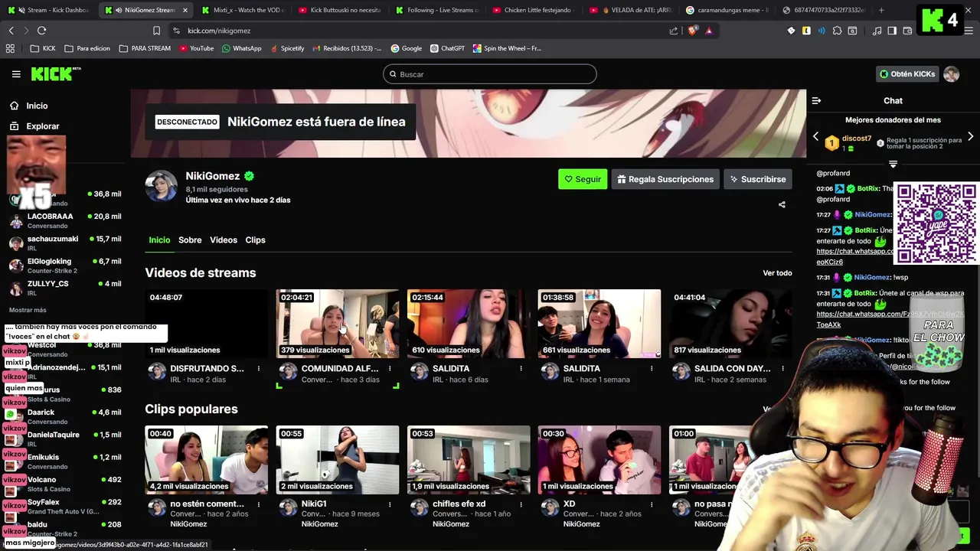Click the browser back arrow

point(11,31)
